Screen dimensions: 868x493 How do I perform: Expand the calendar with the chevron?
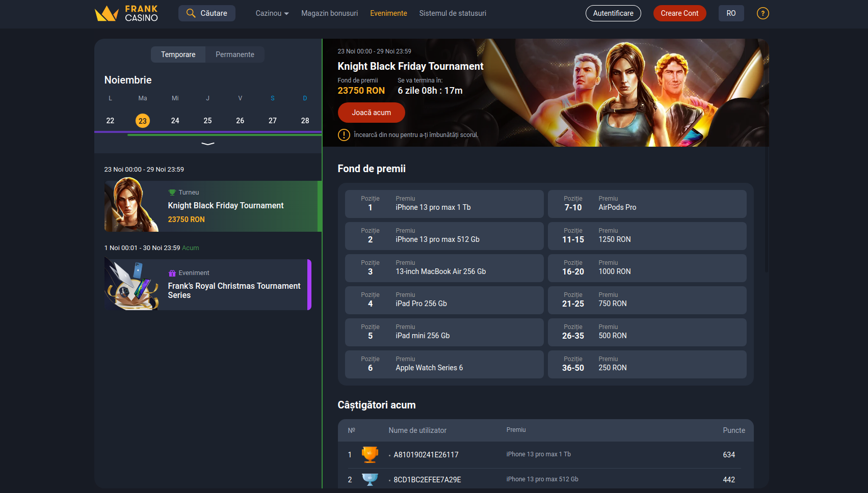(208, 144)
